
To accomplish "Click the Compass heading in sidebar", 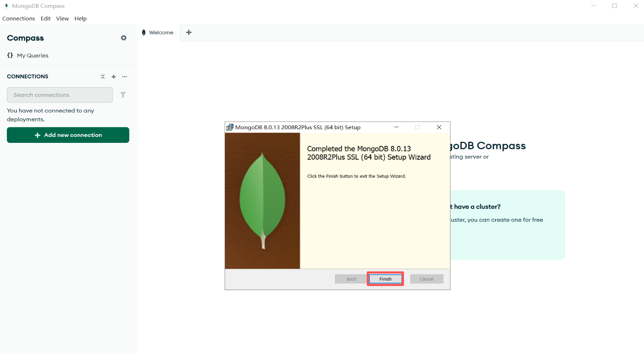I will [x=25, y=38].
